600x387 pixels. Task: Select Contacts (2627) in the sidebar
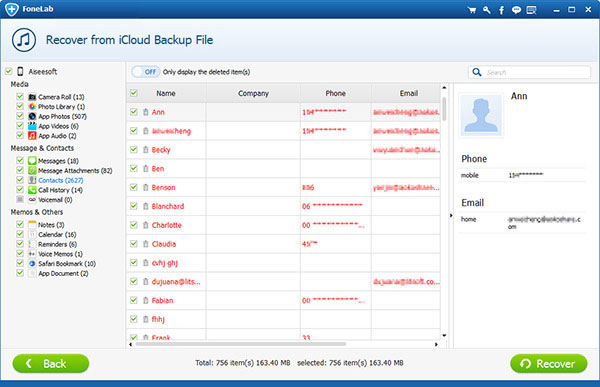tap(60, 180)
